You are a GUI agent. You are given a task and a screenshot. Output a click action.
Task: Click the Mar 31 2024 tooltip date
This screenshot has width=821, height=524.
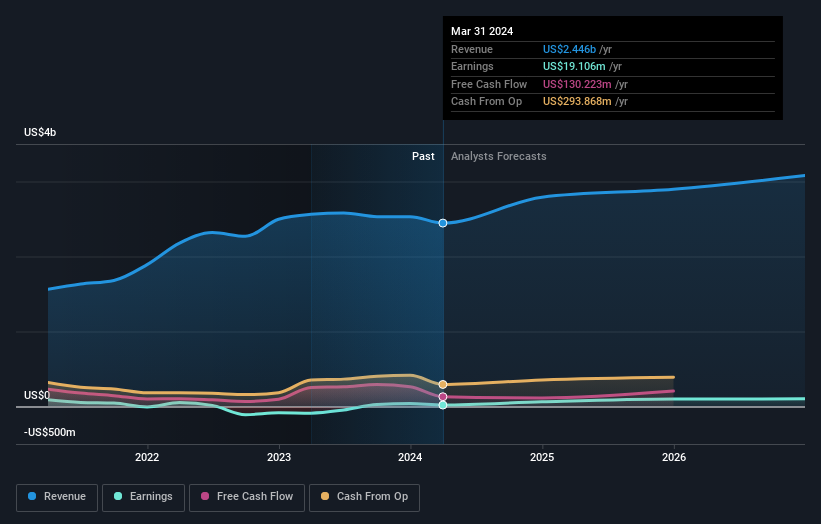click(482, 31)
